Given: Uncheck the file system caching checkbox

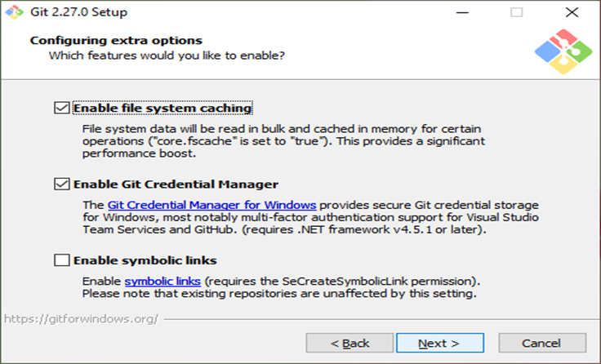Looking at the screenshot, I should click(61, 108).
